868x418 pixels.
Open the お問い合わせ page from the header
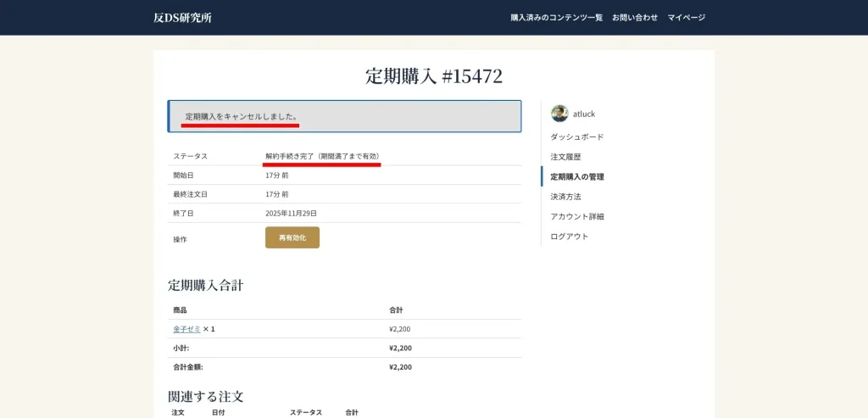pyautogui.click(x=635, y=18)
